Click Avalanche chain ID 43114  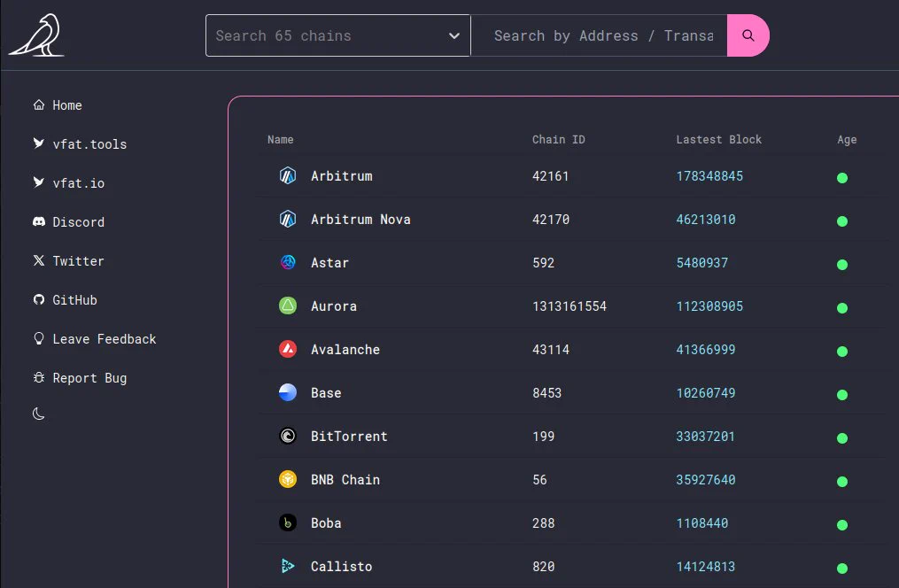[551, 350]
